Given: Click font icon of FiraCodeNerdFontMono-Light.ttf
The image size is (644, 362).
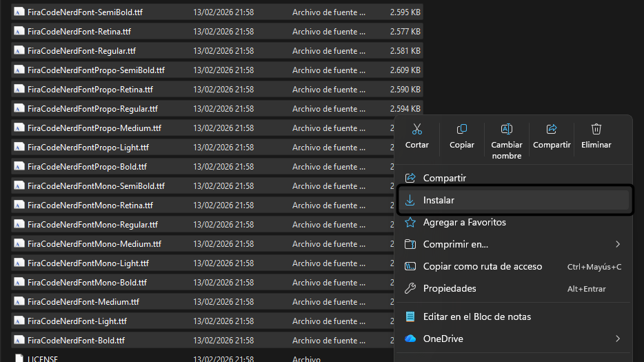Looking at the screenshot, I should [x=19, y=263].
